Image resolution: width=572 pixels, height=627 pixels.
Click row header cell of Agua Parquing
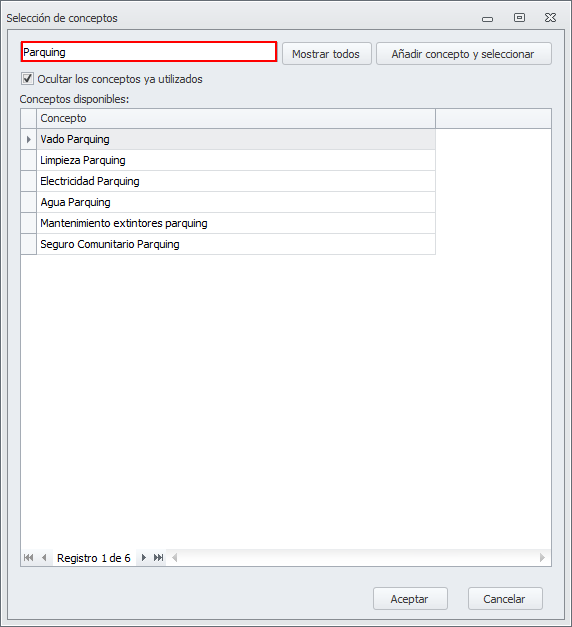28,202
